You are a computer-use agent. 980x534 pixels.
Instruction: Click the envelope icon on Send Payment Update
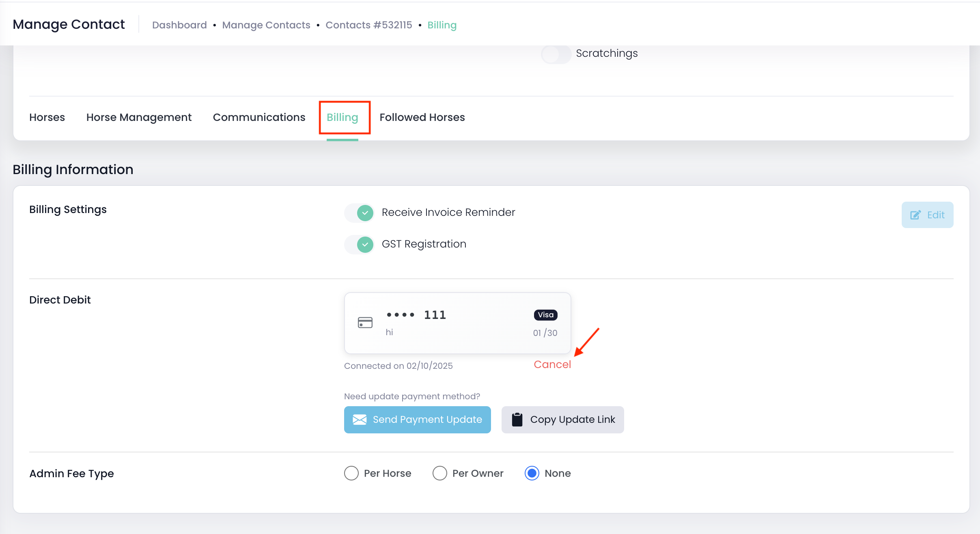360,420
